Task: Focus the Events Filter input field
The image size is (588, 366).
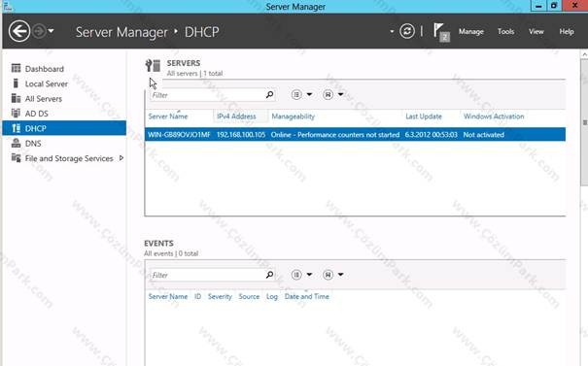Action: tap(207, 275)
